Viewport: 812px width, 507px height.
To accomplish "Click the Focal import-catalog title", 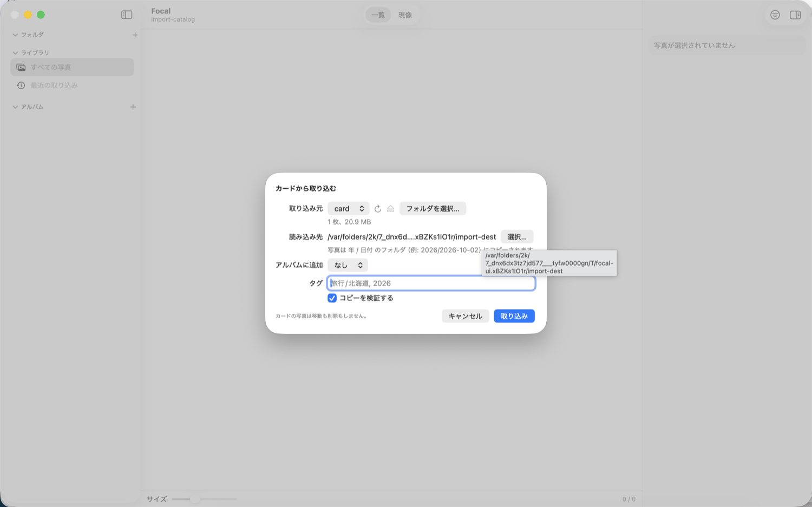I will click(x=173, y=15).
